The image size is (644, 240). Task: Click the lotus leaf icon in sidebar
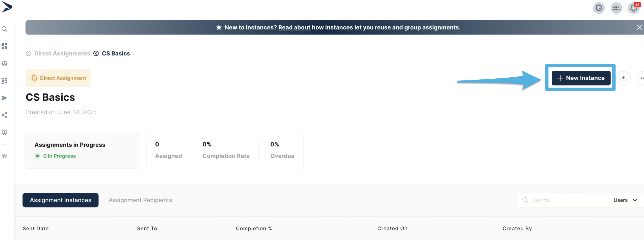tap(5, 156)
